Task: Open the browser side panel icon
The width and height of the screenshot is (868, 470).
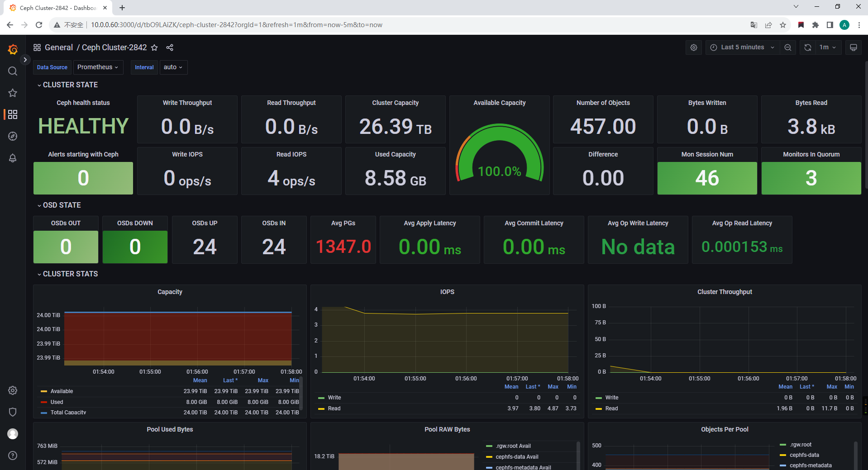Action: (830, 25)
